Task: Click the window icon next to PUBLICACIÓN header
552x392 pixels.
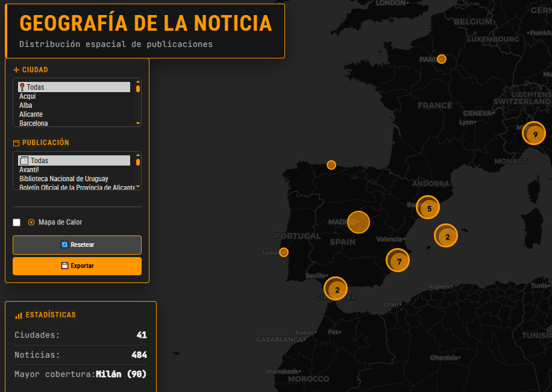Action: tap(16, 143)
